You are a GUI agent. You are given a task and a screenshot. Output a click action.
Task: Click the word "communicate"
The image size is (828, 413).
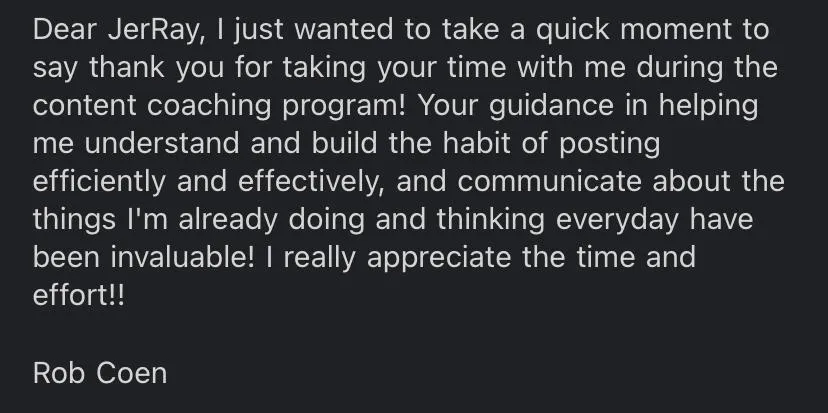549,181
